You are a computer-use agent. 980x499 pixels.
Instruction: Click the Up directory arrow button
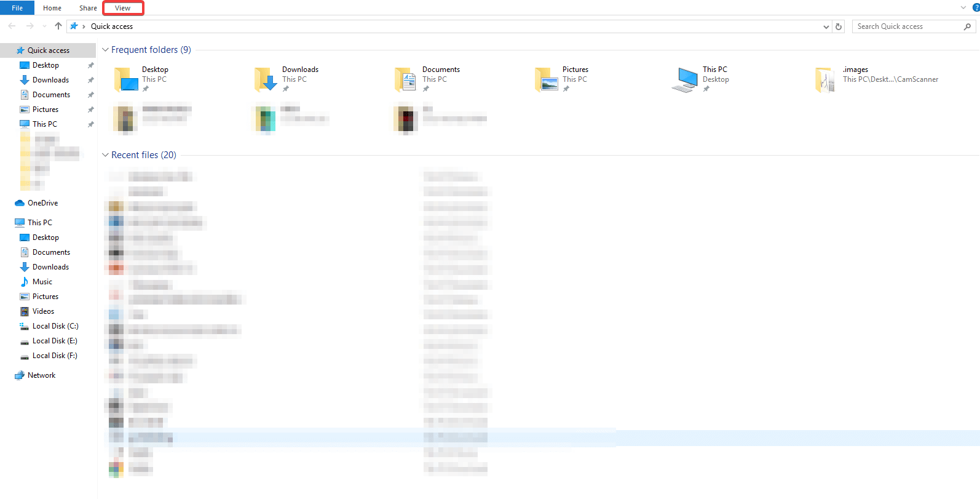pos(58,26)
